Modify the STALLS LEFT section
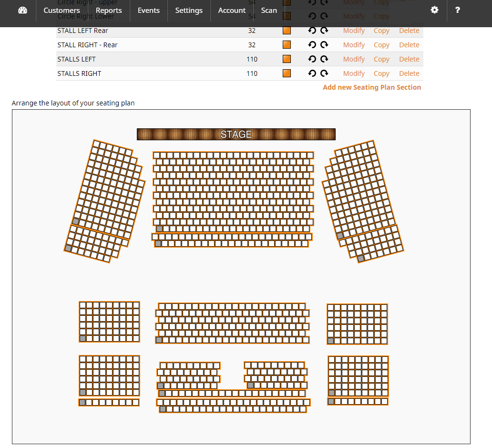The width and height of the screenshot is (492, 448). [354, 59]
